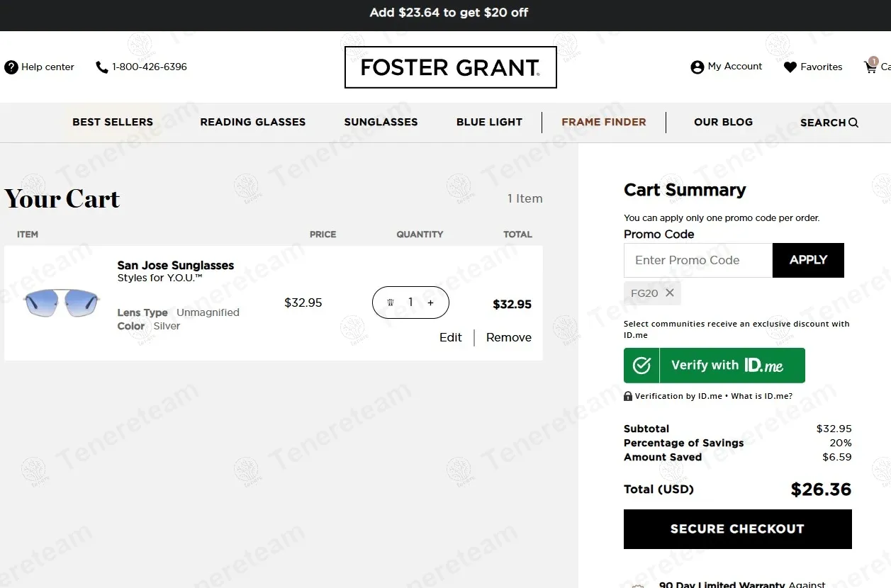The width and height of the screenshot is (891, 588).
Task: Go to the Sunglasses menu
Action: click(381, 122)
